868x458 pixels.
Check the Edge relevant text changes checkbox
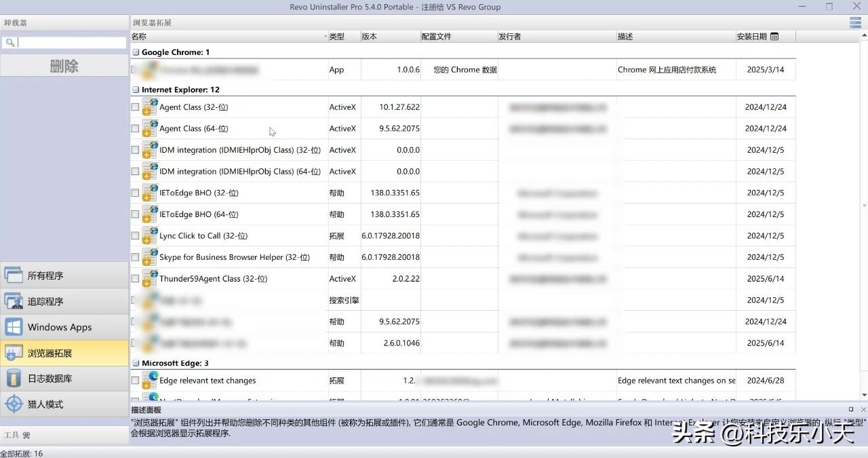[x=135, y=380]
